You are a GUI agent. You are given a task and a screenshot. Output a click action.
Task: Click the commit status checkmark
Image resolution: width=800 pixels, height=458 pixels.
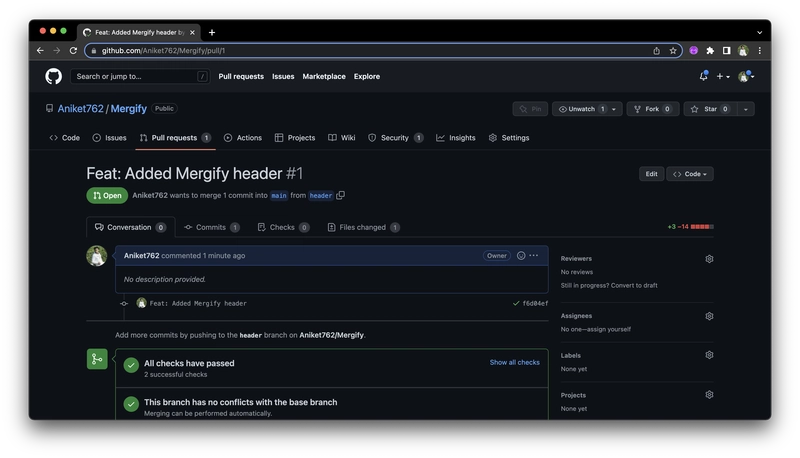tap(516, 303)
